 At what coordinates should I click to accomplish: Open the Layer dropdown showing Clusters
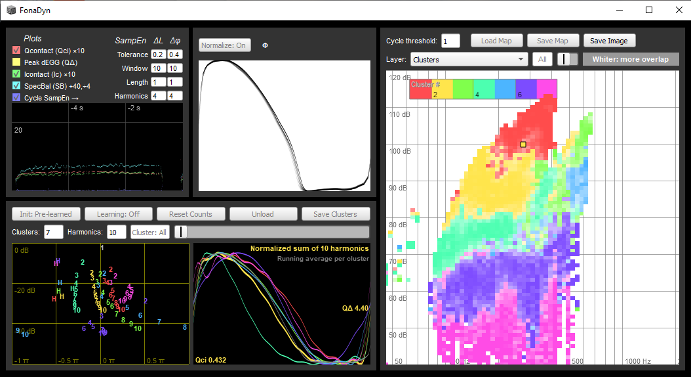(469, 60)
